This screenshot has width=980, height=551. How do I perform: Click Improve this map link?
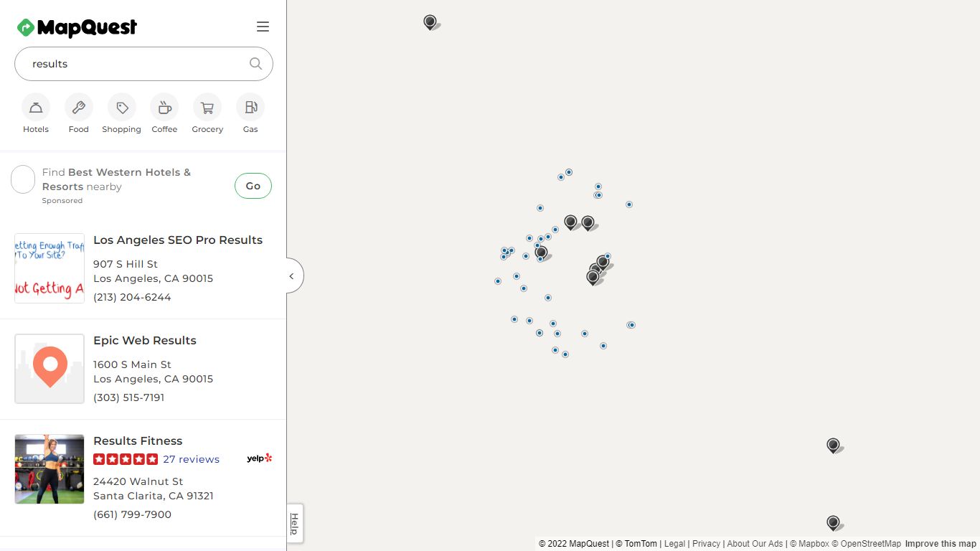941,544
